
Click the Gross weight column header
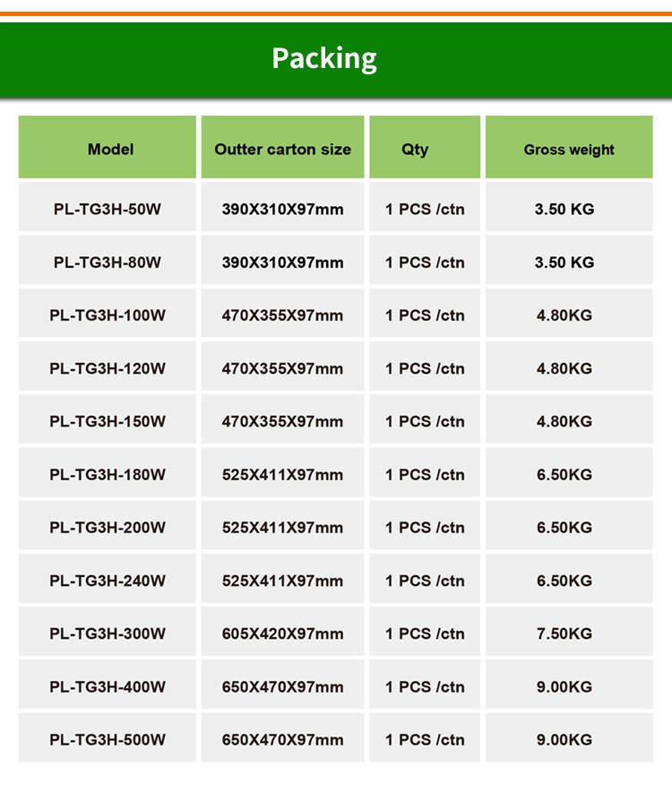[x=569, y=147]
